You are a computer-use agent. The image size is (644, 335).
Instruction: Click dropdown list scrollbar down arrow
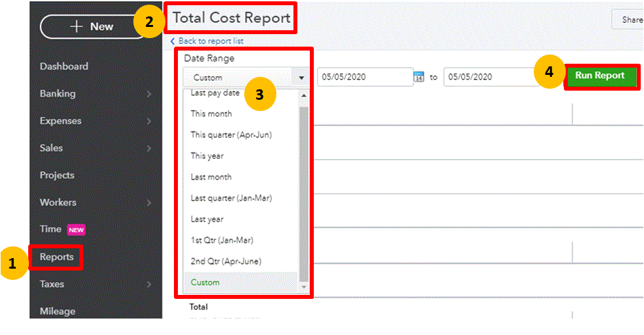point(304,287)
